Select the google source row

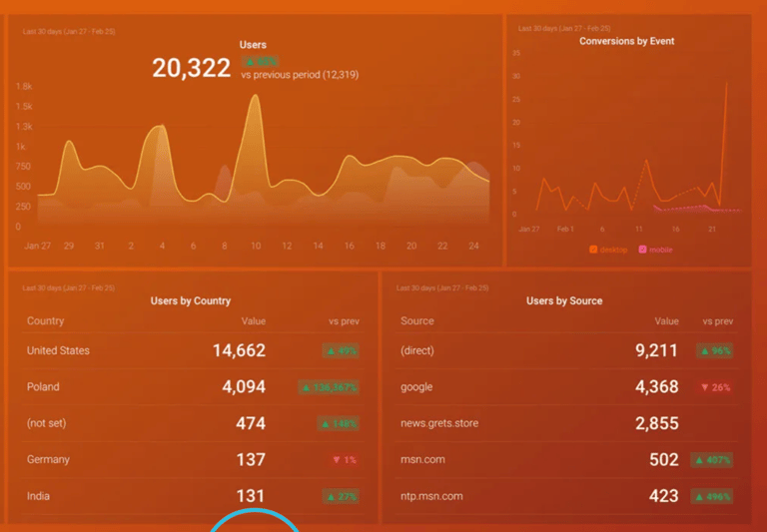[x=566, y=387]
